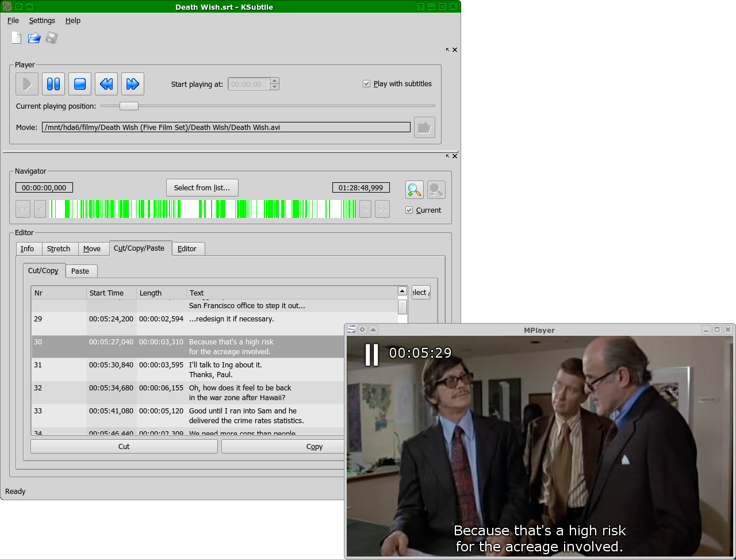
Task: Increase the Start playing at time
Action: [x=275, y=80]
